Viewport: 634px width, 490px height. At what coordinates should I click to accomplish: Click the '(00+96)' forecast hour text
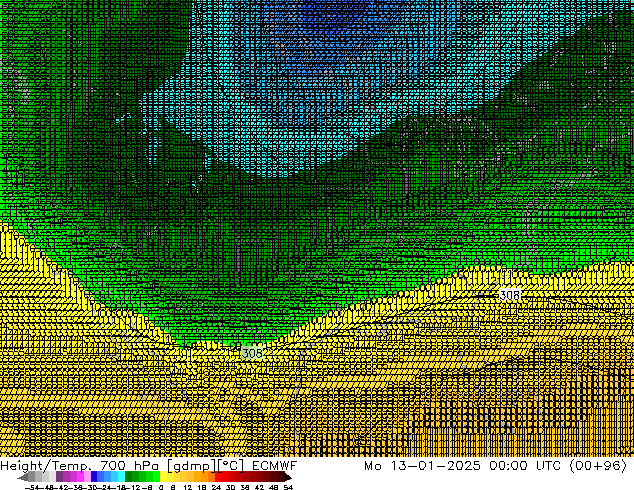598,466
